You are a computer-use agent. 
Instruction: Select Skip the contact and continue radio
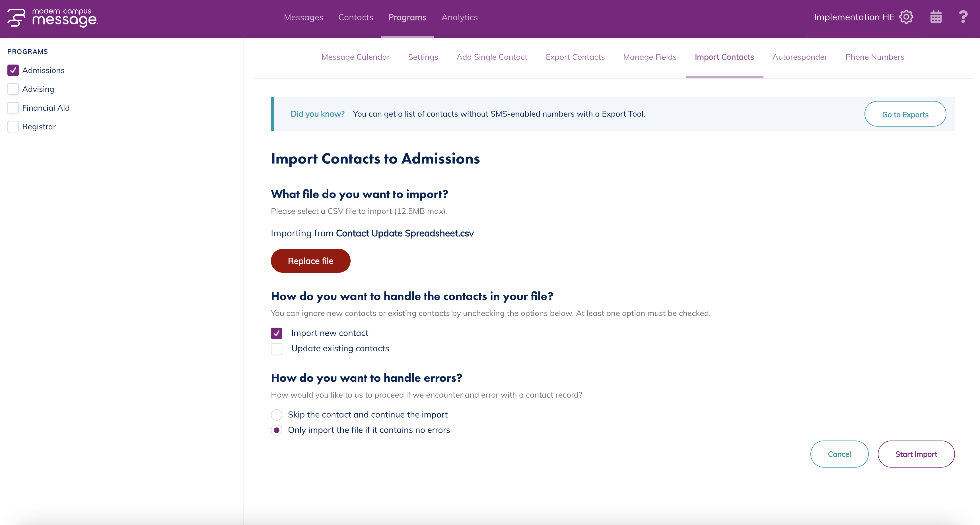277,415
